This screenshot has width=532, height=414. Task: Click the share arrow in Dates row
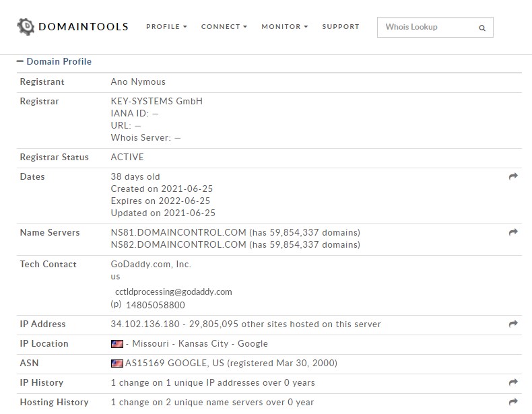click(x=513, y=176)
